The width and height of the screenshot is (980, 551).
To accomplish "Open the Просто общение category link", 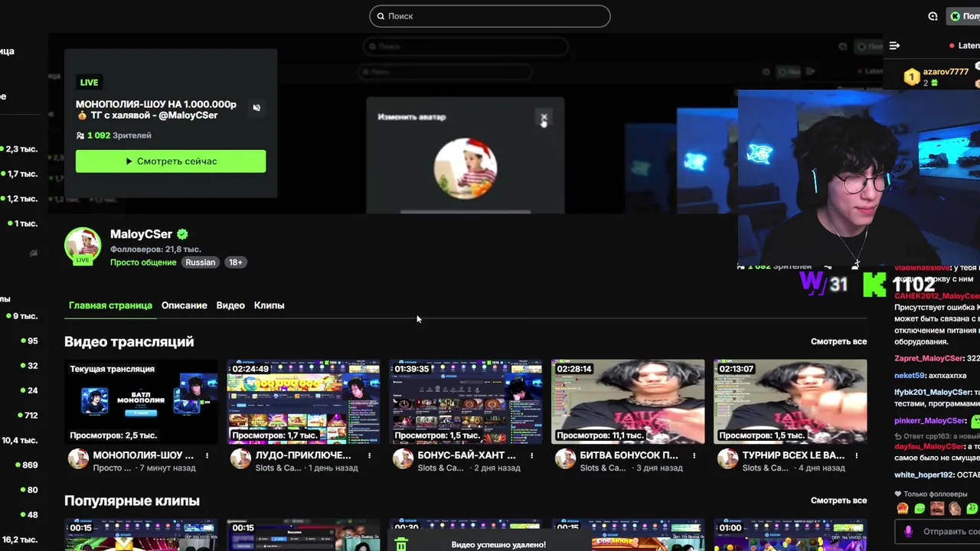I will click(x=143, y=262).
